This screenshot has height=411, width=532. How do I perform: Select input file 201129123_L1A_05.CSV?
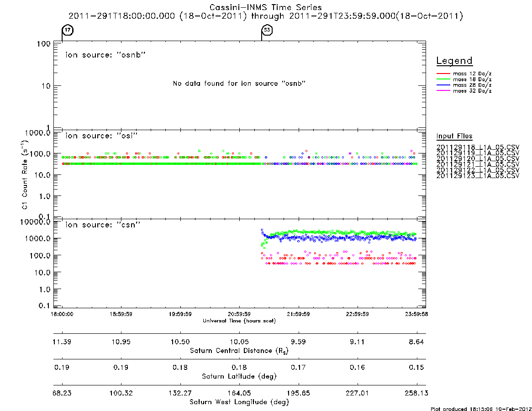coord(478,176)
